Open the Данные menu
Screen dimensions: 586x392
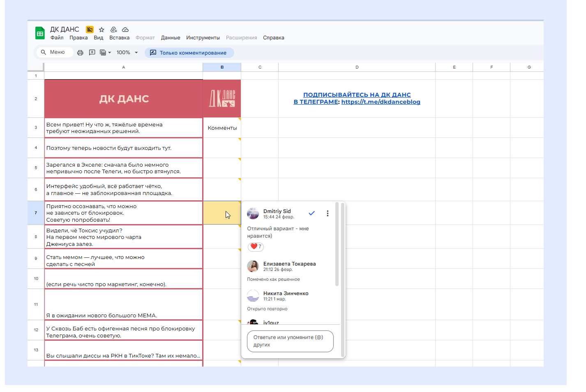pos(171,38)
